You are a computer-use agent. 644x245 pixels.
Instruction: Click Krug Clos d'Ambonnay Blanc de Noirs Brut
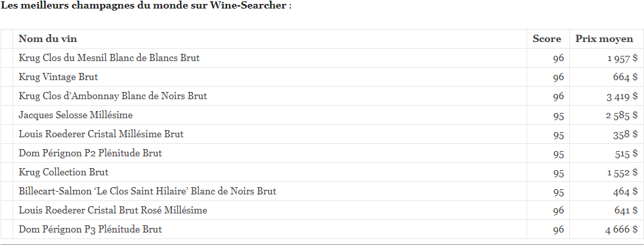tap(112, 96)
